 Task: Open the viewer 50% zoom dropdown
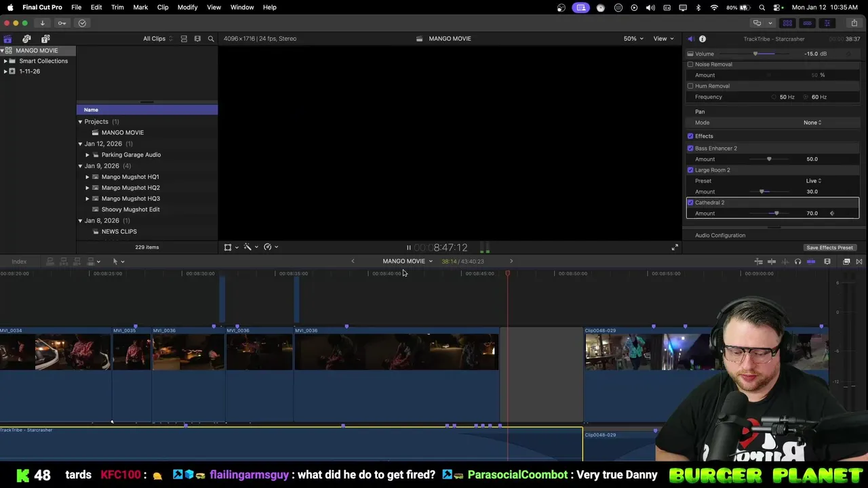pos(633,39)
